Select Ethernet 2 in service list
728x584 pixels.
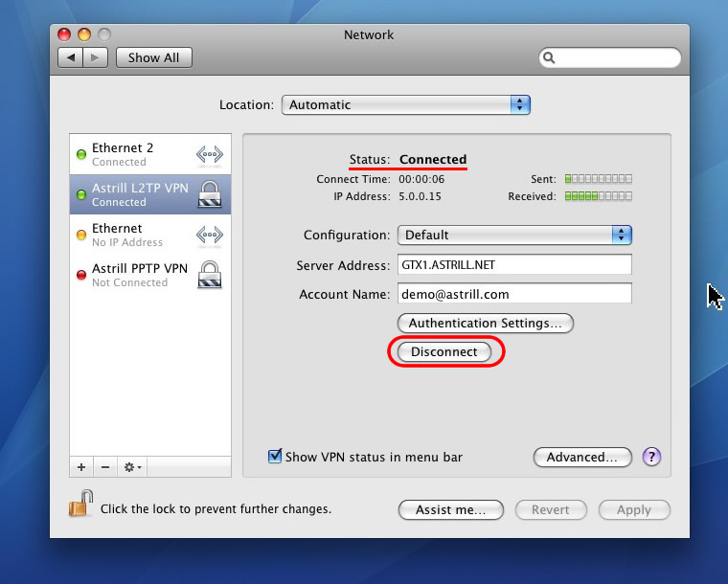(150, 154)
